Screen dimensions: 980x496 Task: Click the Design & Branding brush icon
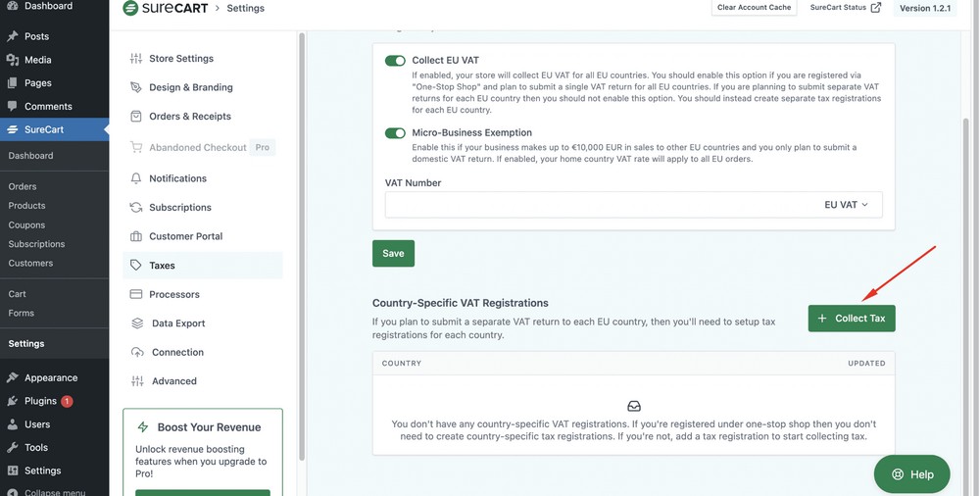point(136,87)
